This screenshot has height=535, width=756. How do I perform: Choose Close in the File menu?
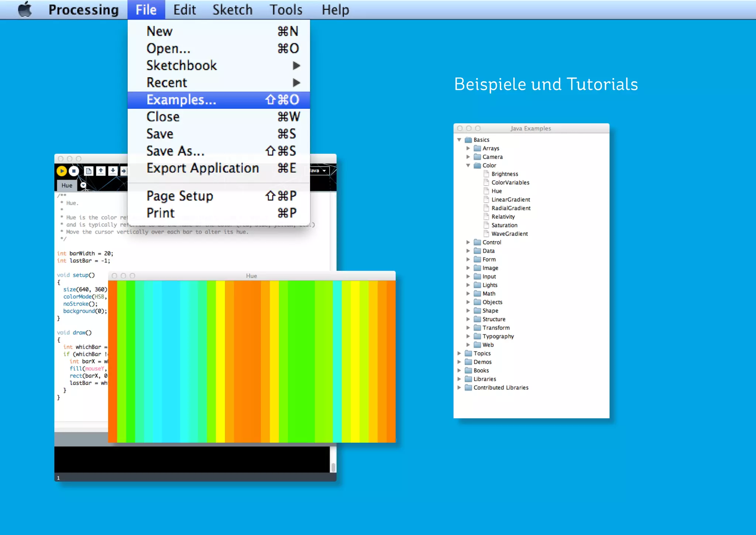pos(219,117)
